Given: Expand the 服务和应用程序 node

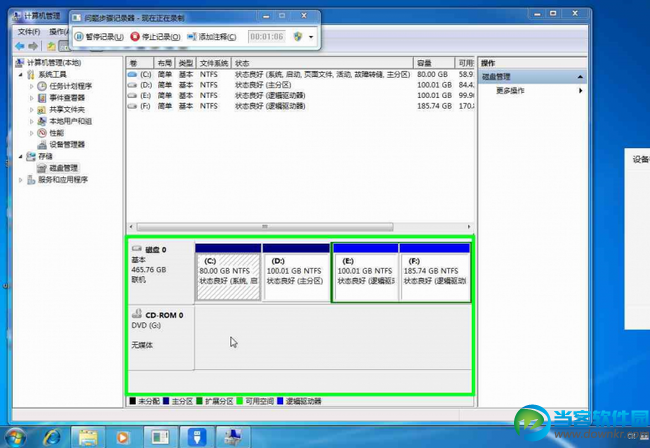Looking at the screenshot, I should (x=21, y=179).
